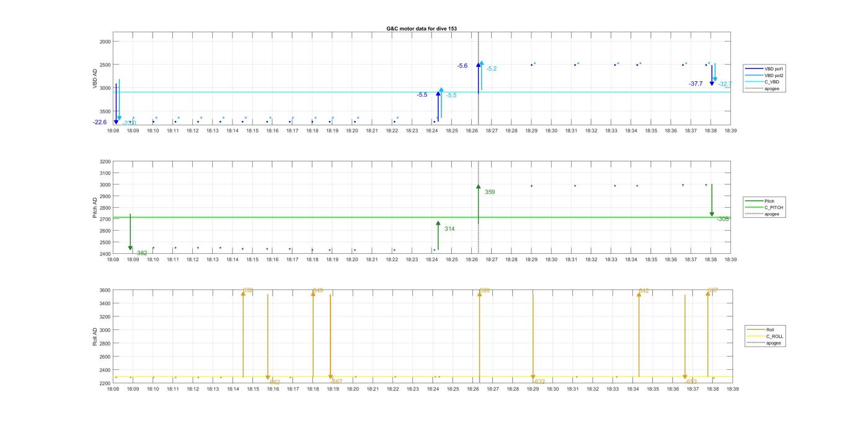The height and width of the screenshot is (430, 868).
Task: Click the '-32.7' VBD annotation
Action: (x=725, y=84)
